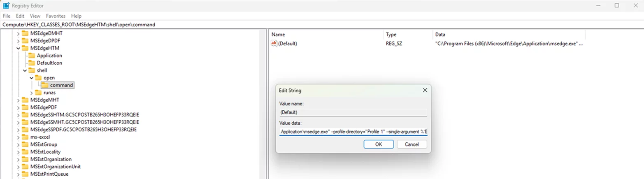Click OK in Edit String dialog

point(379,144)
